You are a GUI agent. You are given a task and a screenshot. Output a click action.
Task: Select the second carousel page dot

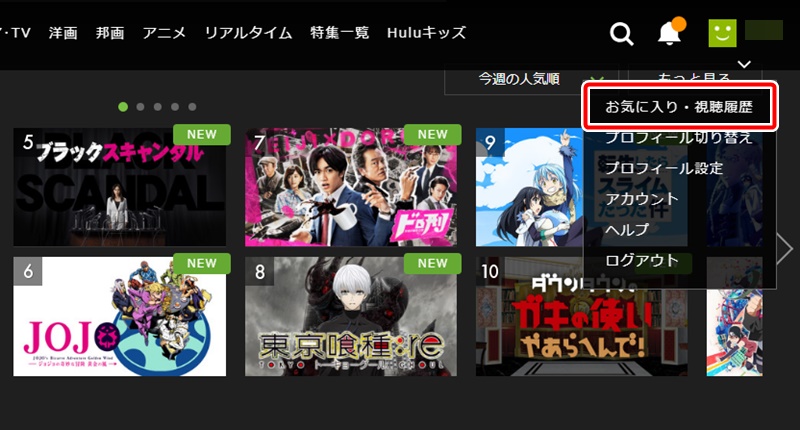140,107
